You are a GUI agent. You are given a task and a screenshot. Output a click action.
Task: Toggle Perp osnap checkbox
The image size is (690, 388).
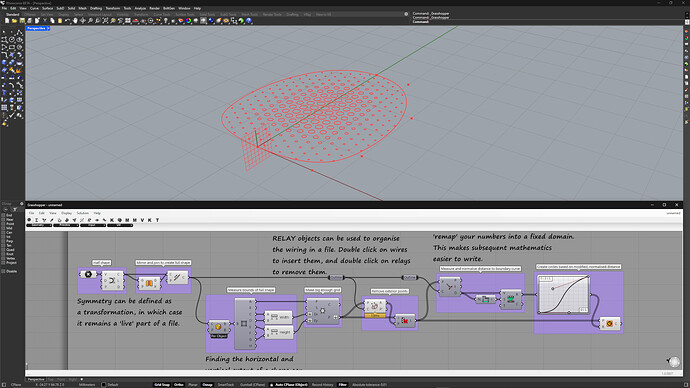[x=3, y=241]
